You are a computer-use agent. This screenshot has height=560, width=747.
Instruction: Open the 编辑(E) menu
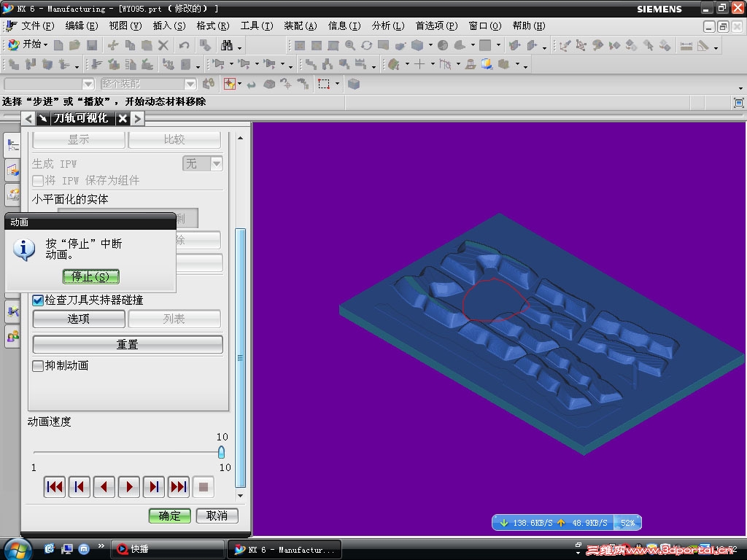(82, 26)
